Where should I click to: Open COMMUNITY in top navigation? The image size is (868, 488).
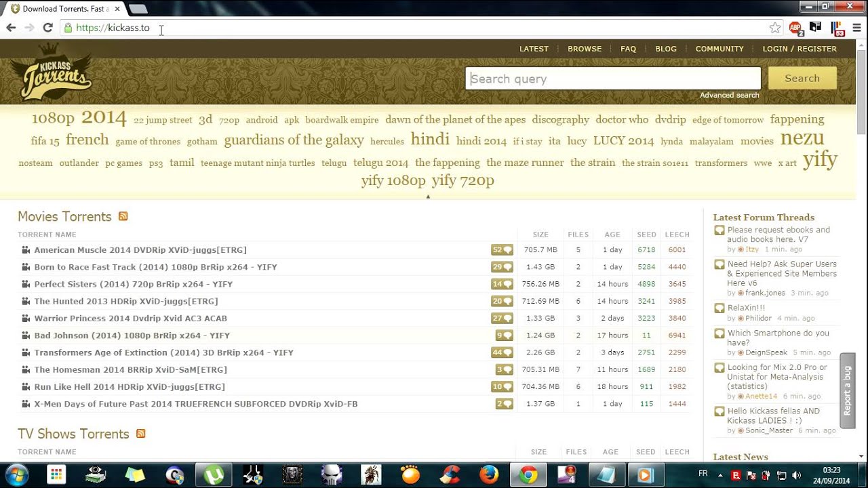(x=719, y=49)
